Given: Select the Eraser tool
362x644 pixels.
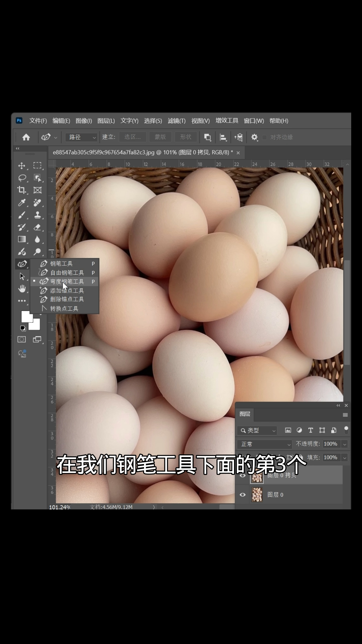Looking at the screenshot, I should (37, 227).
